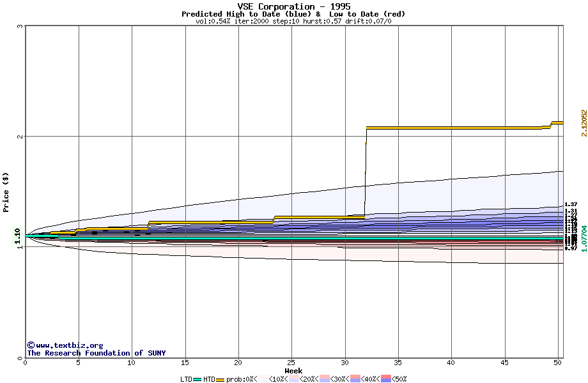The image size is (588, 383).
Task: Click the '1.37' contour value label
Action: [x=571, y=204]
